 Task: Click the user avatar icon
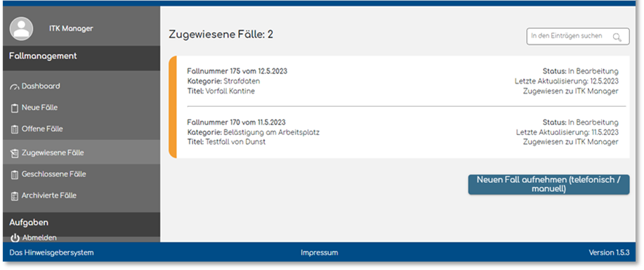click(21, 29)
